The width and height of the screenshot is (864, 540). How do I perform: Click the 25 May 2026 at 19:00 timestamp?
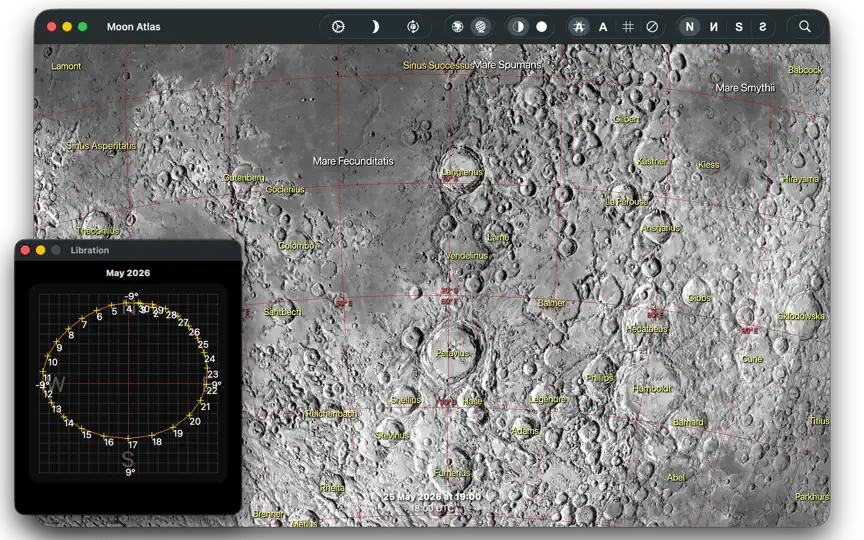click(x=432, y=496)
